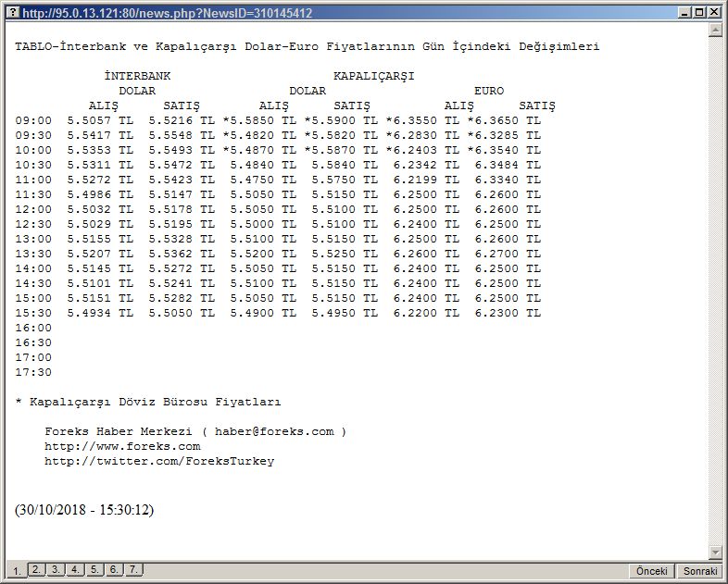Click the EURO subheader
Screen dimensions: 728x584
(489, 91)
